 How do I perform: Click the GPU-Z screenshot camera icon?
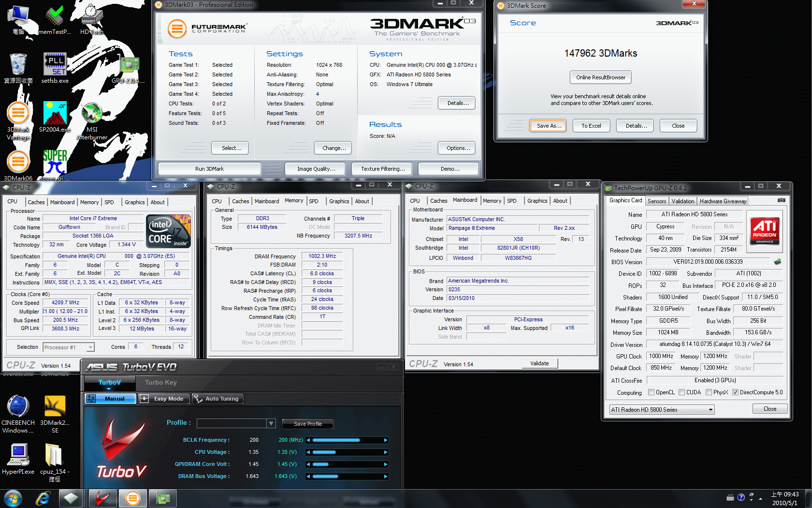tap(782, 200)
